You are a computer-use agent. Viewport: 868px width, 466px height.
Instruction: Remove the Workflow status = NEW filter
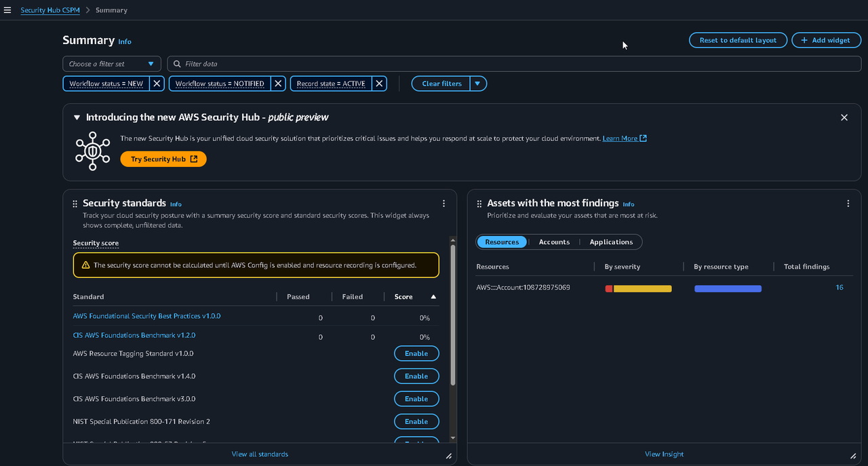[x=157, y=83]
